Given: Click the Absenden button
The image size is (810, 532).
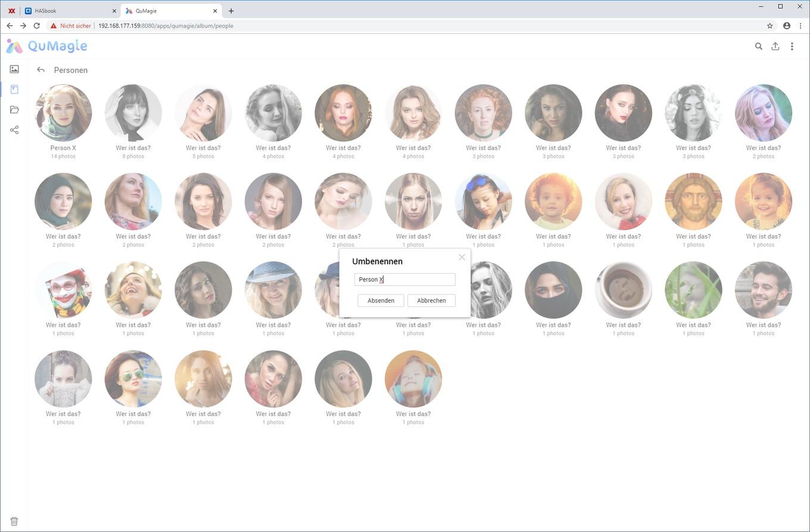Looking at the screenshot, I should (x=381, y=301).
